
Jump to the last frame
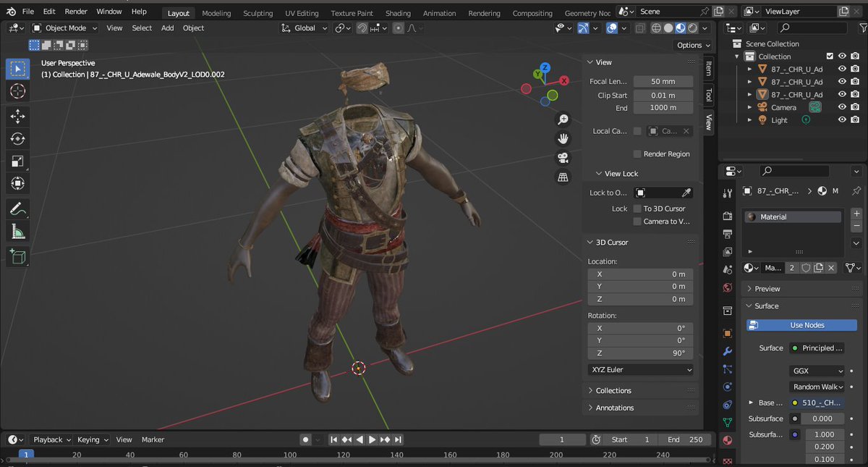pos(399,439)
